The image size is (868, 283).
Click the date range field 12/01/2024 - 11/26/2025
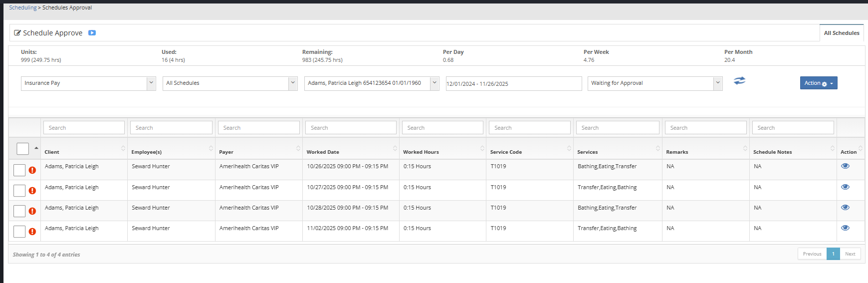click(513, 84)
